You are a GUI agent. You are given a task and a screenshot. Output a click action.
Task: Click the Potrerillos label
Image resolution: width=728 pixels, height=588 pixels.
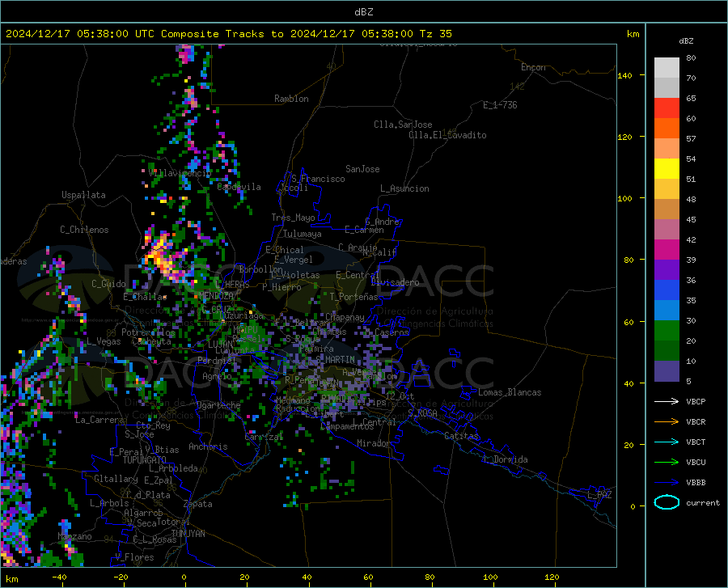tap(148, 332)
